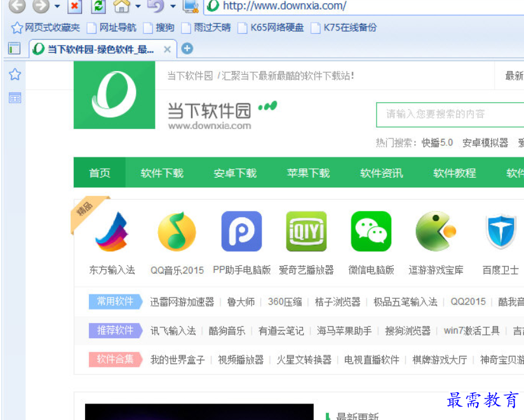Click the 常用软件 category label
524x420 pixels.
click(116, 301)
